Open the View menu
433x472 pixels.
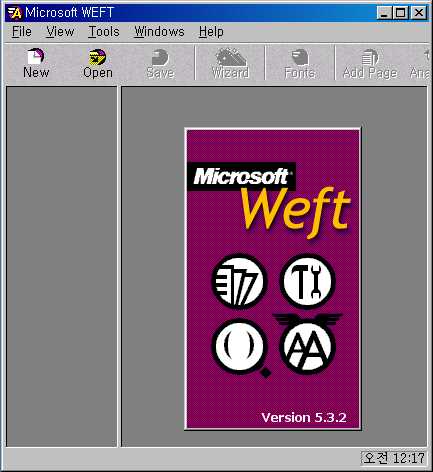point(60,32)
